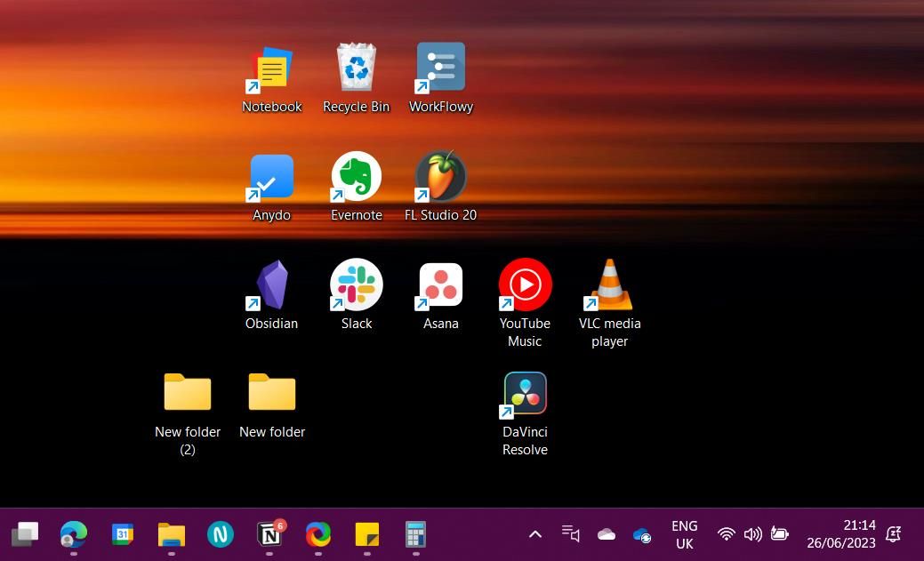
Task: Check battery status in the tray
Action: coord(780,534)
